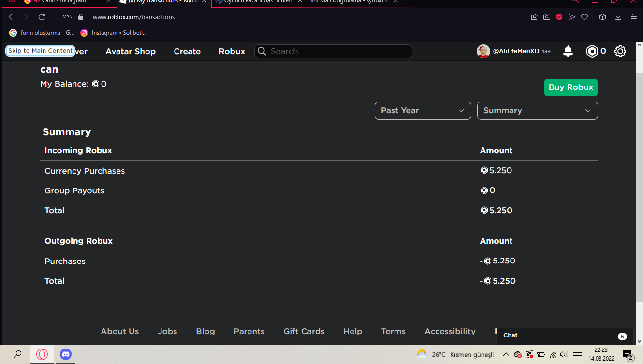Open the Robux menu item

(232, 51)
